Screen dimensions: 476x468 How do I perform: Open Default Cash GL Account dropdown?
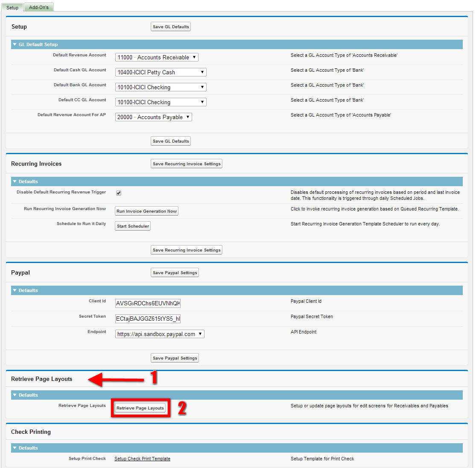[x=161, y=72]
